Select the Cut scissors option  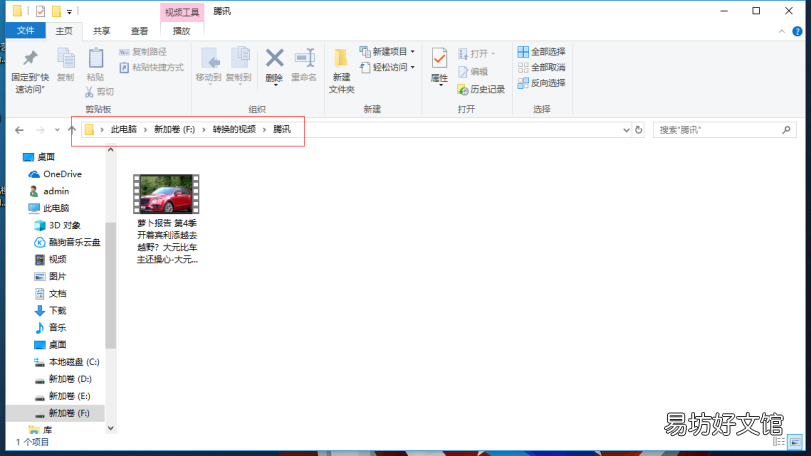click(99, 92)
